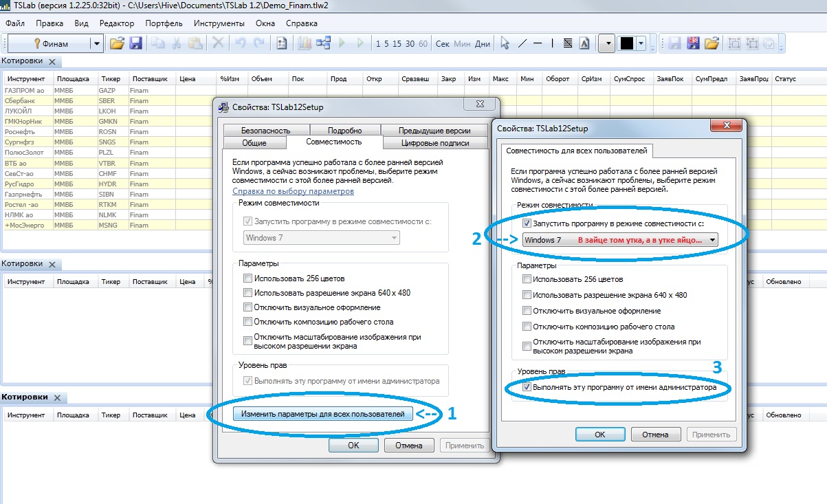Viewport: 827px width, 504px height.
Task: Toggle 'Отключить визуальное оформление' in left dialog
Action: pyautogui.click(x=247, y=307)
